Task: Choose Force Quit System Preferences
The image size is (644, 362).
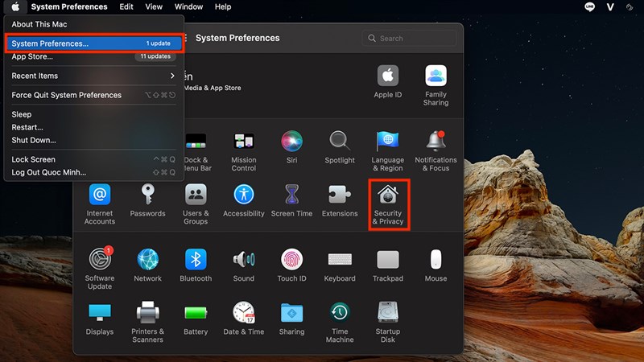Action: [x=93, y=95]
